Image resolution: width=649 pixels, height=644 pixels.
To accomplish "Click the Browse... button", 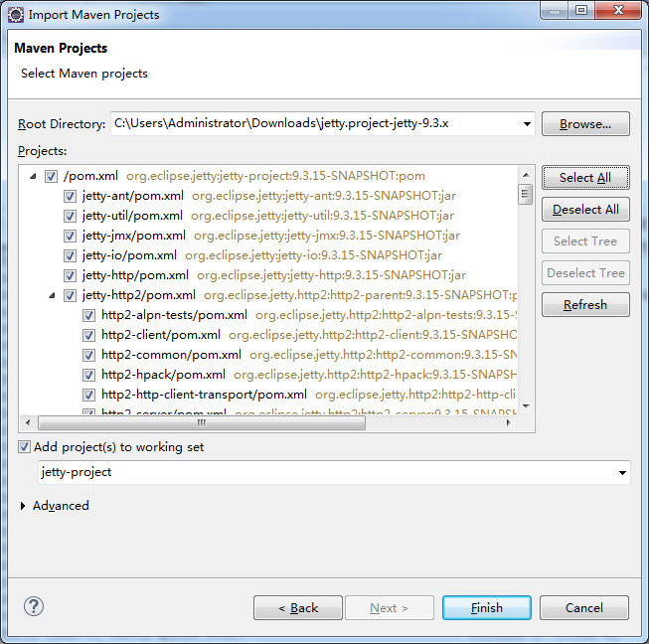I will pos(585,124).
